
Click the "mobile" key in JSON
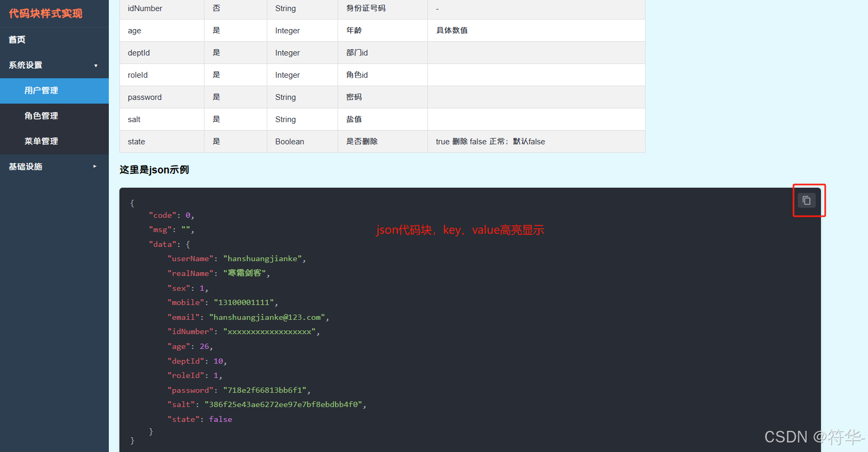click(186, 302)
